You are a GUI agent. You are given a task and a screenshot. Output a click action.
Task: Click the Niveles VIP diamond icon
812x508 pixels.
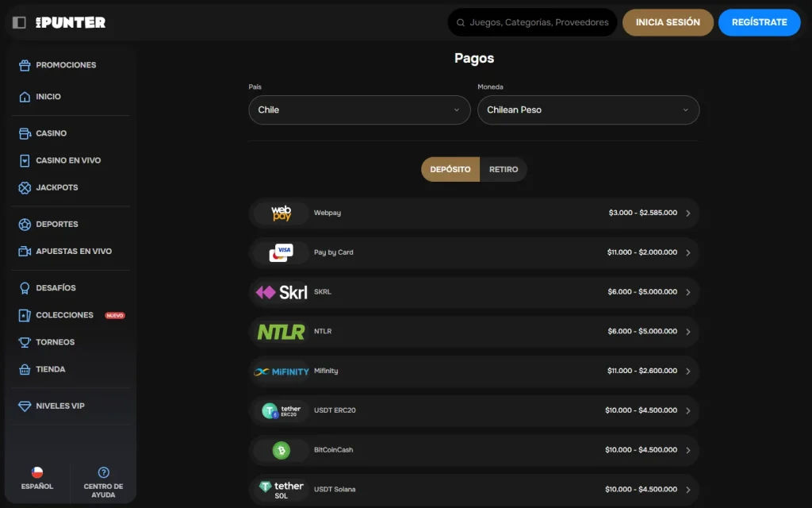click(25, 406)
